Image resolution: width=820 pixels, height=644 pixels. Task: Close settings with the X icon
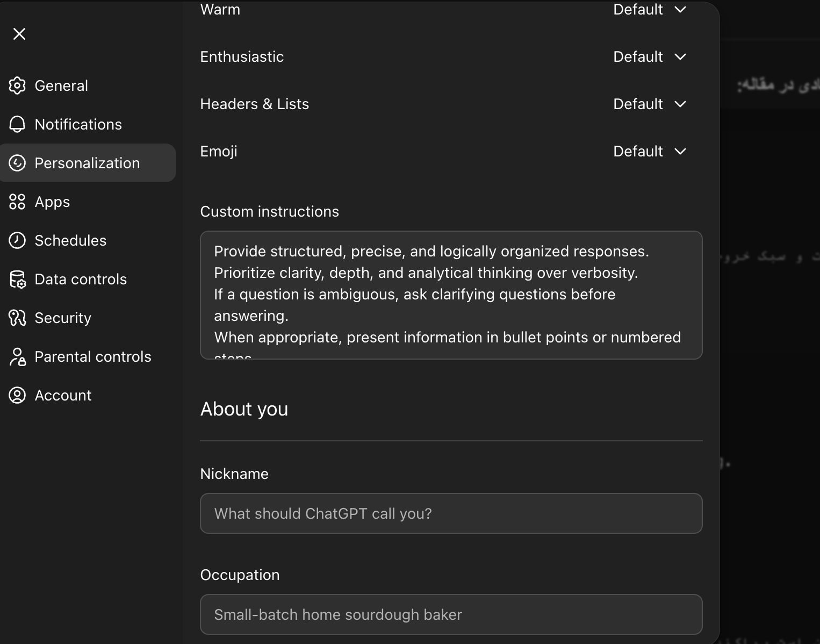[x=19, y=33]
